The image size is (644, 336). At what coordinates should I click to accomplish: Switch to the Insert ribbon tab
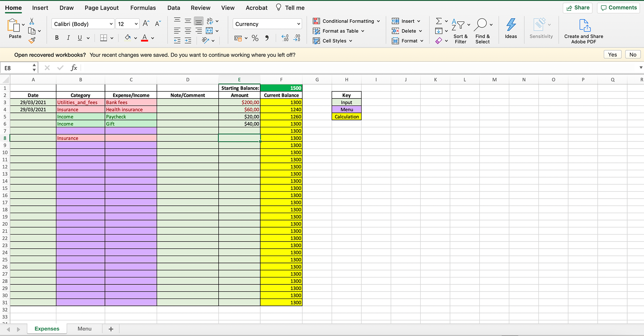point(40,8)
